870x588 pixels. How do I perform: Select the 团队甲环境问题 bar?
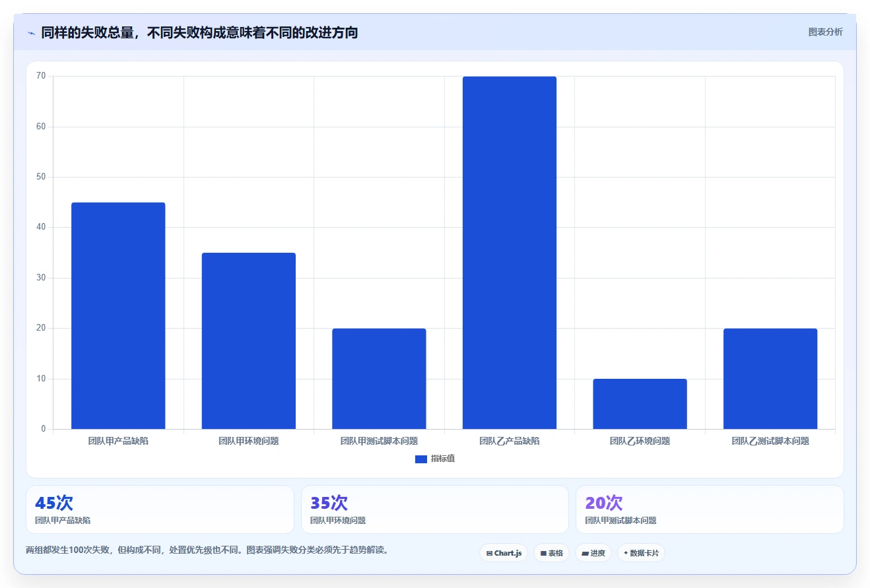tap(249, 341)
